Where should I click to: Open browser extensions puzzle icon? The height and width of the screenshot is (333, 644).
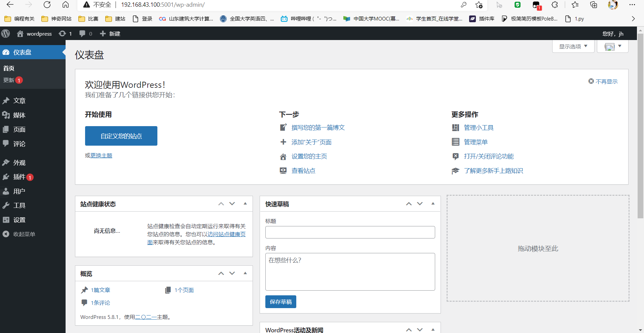click(x=555, y=5)
